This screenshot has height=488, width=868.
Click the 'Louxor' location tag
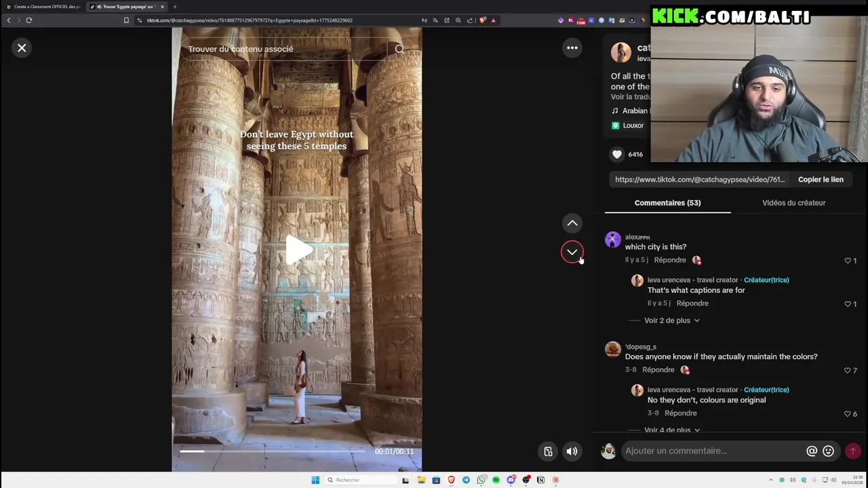[628, 125]
